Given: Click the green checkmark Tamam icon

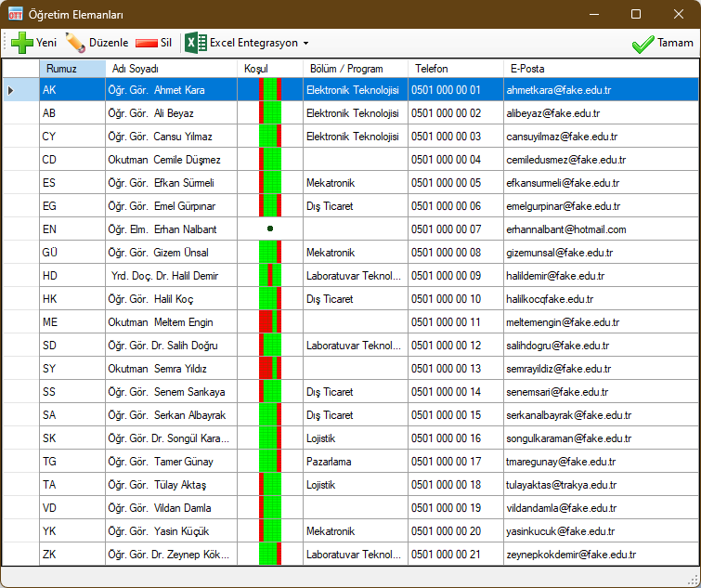Looking at the screenshot, I should pos(643,44).
